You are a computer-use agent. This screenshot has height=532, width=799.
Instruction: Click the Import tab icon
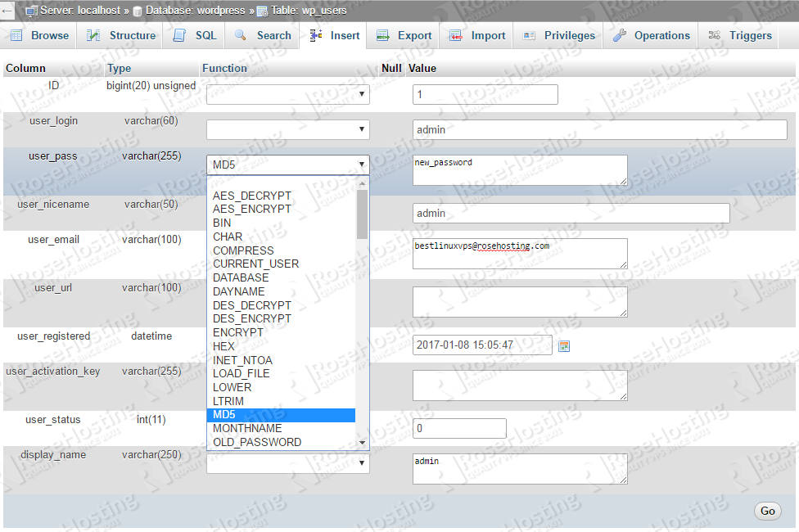pyautogui.click(x=456, y=35)
